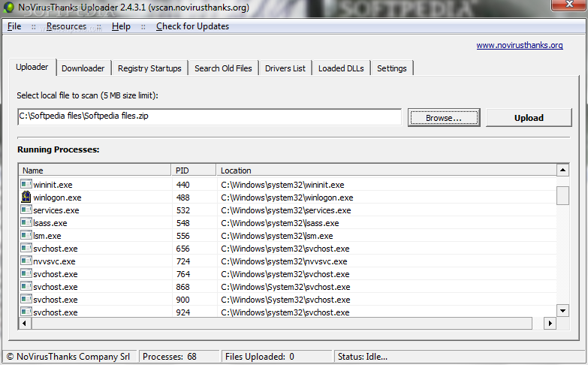The height and width of the screenshot is (365, 588).
Task: Sort process list by Location column
Action: (386, 170)
